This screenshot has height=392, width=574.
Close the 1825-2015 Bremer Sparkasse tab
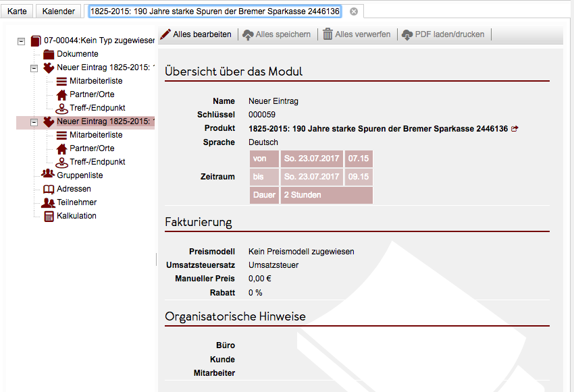coord(354,11)
